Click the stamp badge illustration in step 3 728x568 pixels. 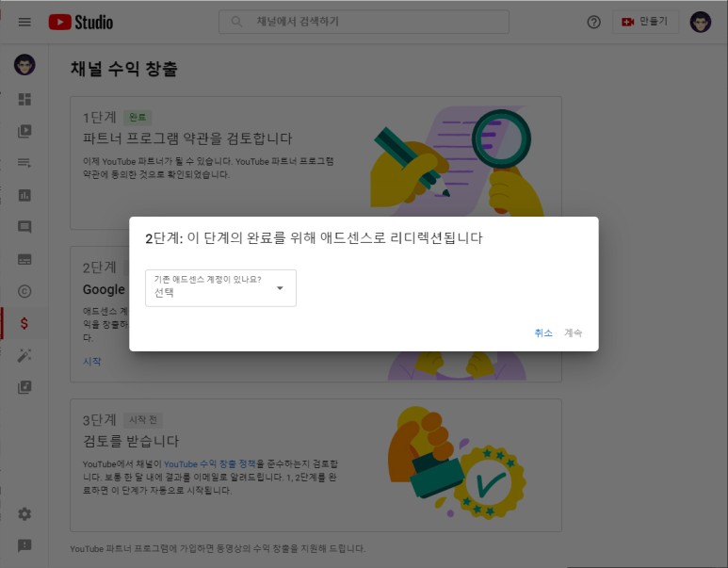(x=458, y=463)
